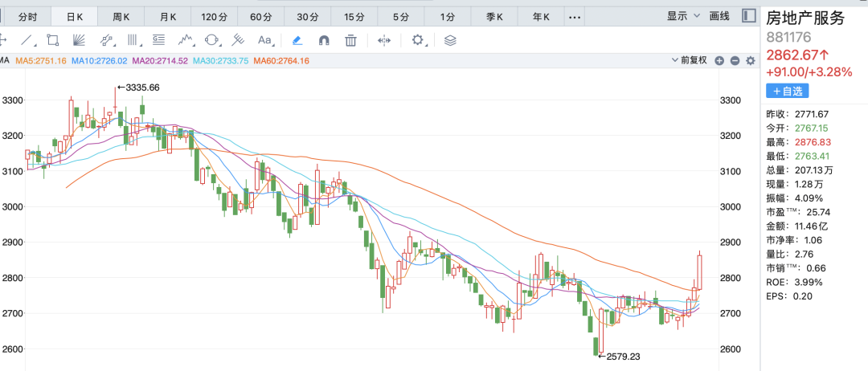This screenshot has width=868, height=371.
Task: Click the +自选 button
Action: (786, 92)
